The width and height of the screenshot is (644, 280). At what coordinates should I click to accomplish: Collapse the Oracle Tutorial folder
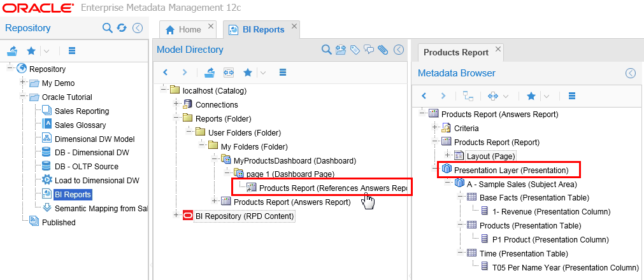pos(22,96)
